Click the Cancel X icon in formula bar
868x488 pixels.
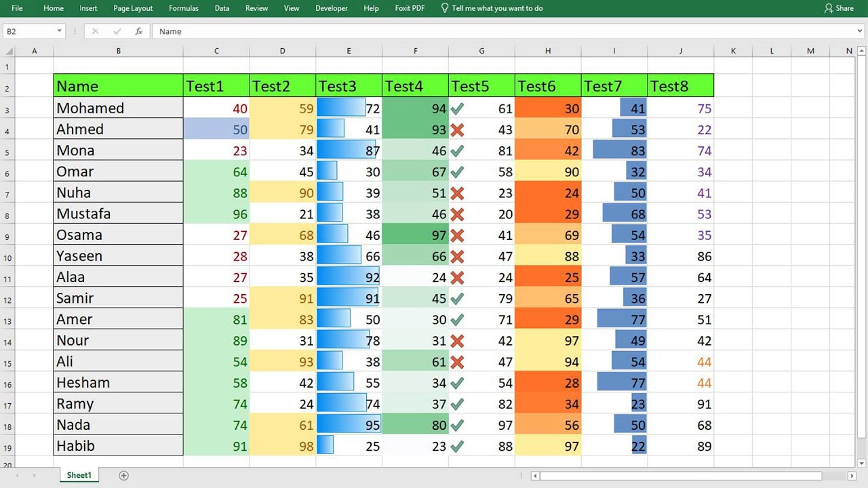point(95,31)
